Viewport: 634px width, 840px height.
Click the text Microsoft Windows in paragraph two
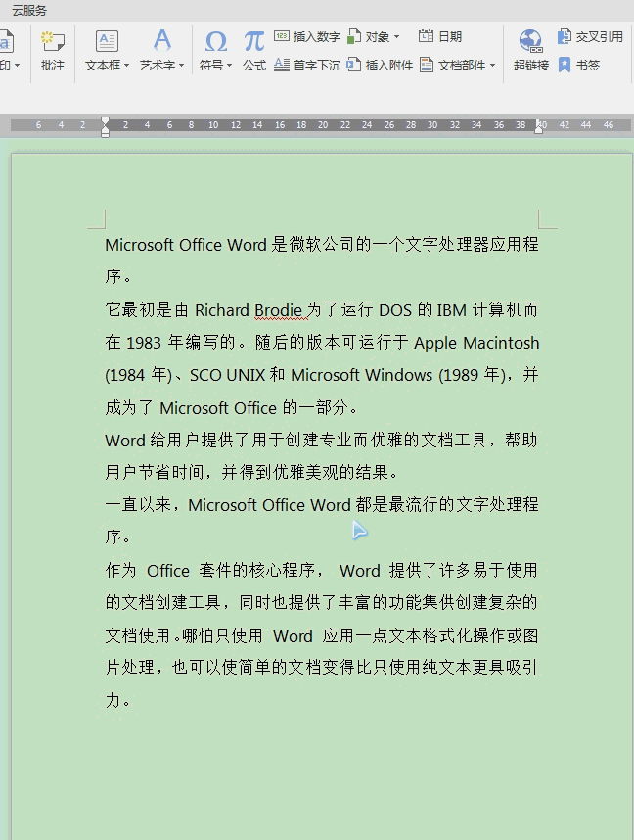click(x=361, y=375)
